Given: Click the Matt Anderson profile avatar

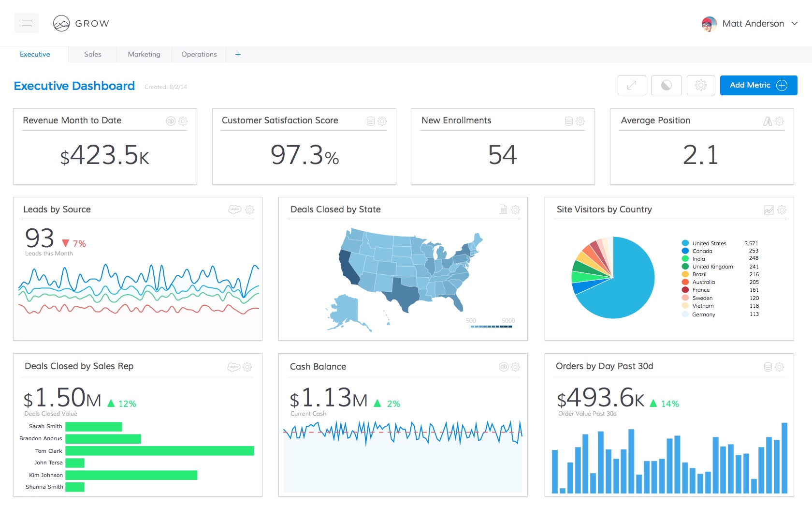Looking at the screenshot, I should [709, 24].
